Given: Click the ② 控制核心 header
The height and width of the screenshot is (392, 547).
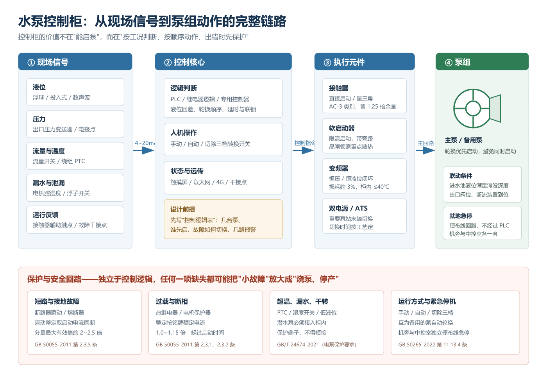Looking at the screenshot, I should [223, 62].
